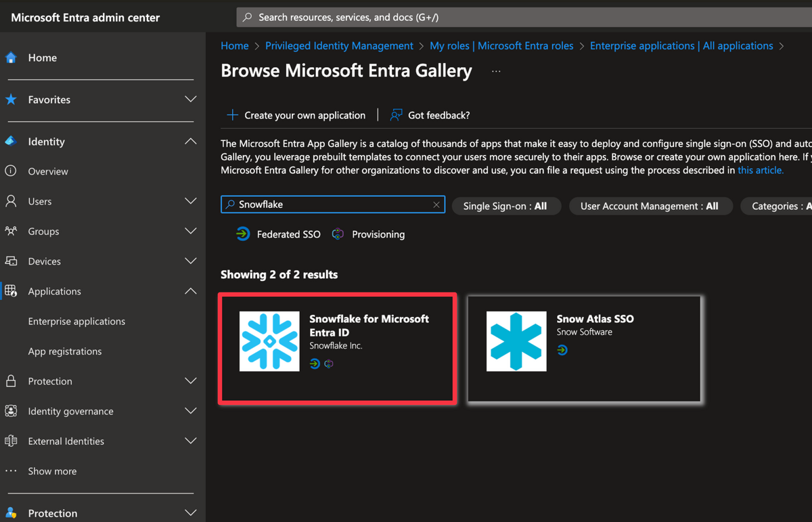Click the Snowflake logo thumbnail
812x522 pixels.
point(269,341)
